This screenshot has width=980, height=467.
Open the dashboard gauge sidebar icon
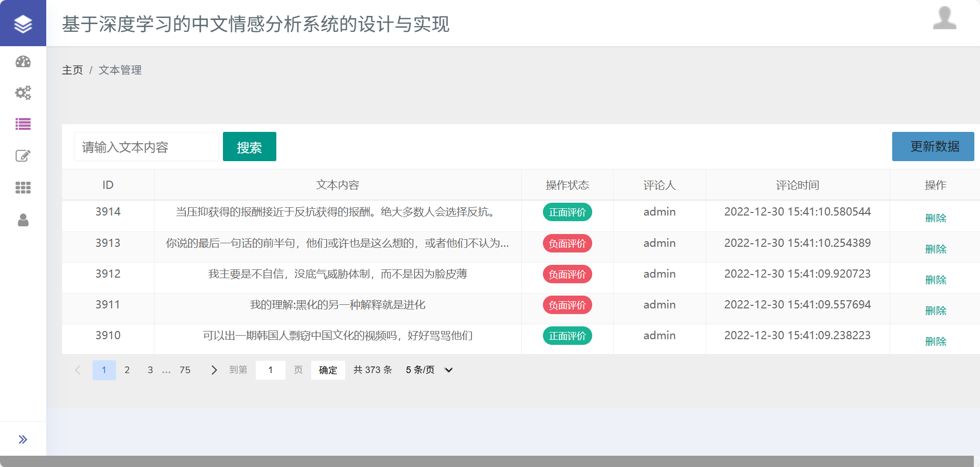click(23, 62)
